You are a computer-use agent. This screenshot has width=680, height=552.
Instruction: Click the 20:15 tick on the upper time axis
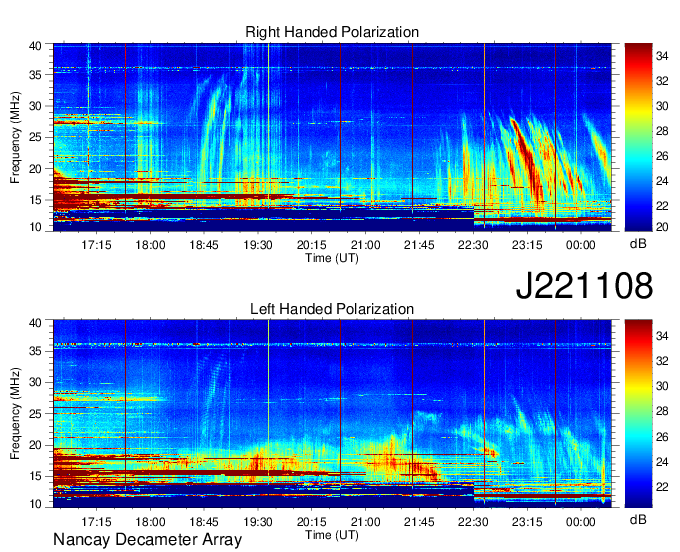[x=311, y=245]
